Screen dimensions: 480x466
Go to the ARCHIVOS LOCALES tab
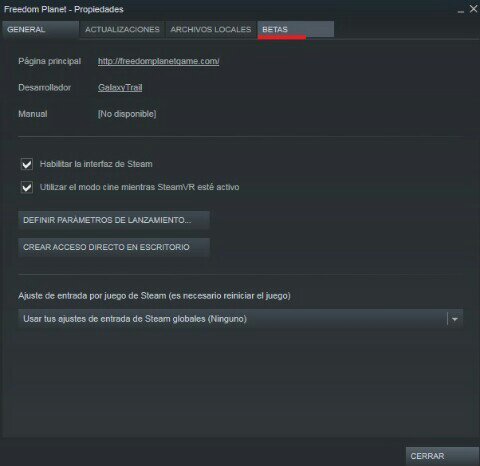coord(211,30)
